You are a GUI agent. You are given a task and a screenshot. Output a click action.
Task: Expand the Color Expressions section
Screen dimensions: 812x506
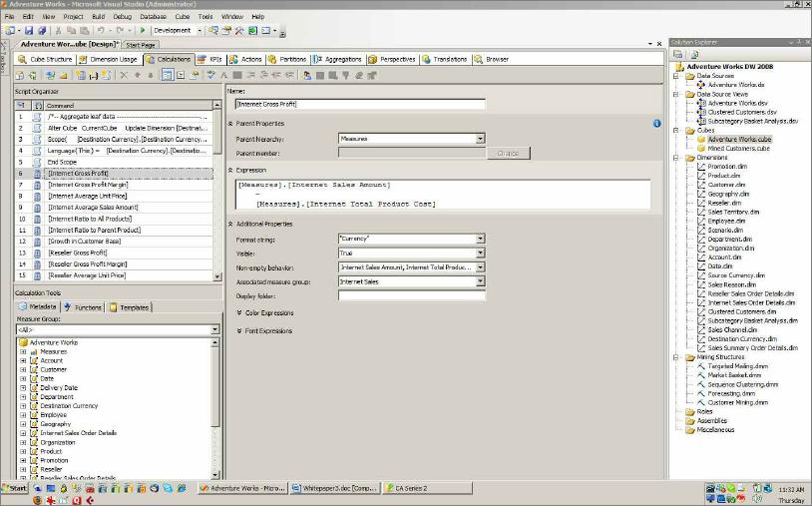pyautogui.click(x=239, y=312)
